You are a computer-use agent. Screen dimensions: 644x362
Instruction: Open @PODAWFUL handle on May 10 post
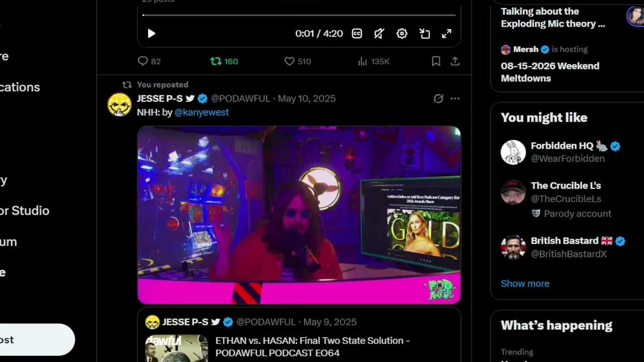pos(240,99)
